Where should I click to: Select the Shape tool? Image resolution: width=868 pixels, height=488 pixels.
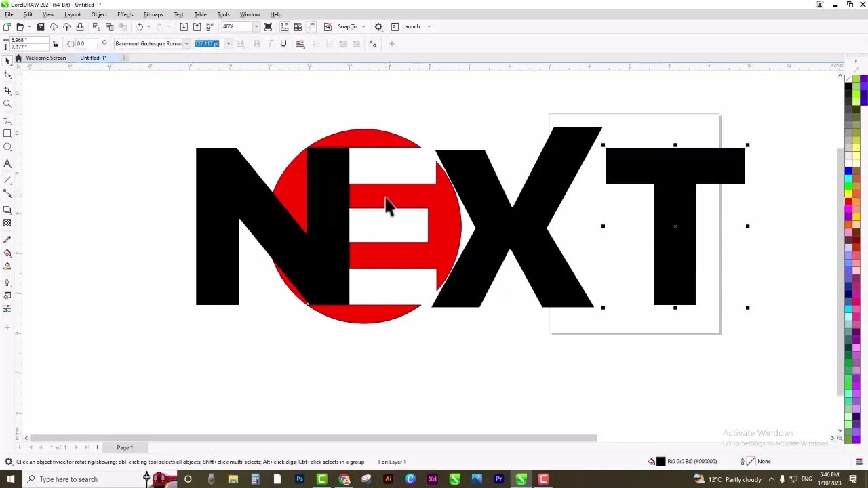[7, 75]
